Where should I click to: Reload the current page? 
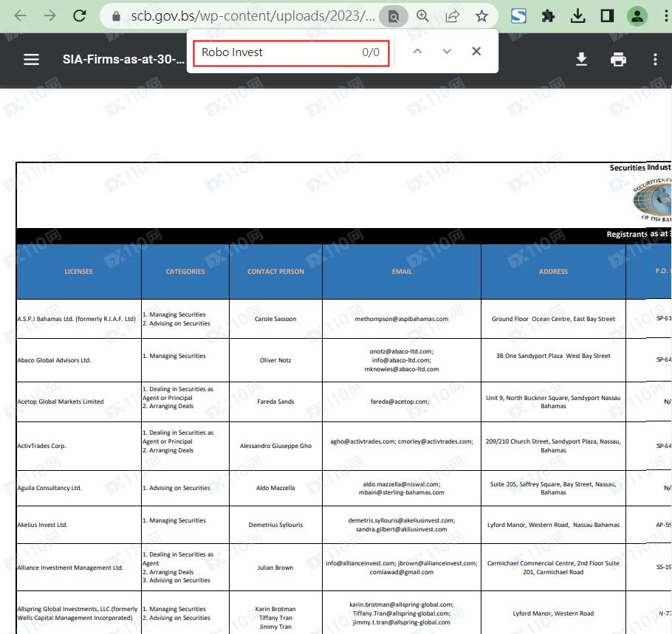tap(80, 15)
